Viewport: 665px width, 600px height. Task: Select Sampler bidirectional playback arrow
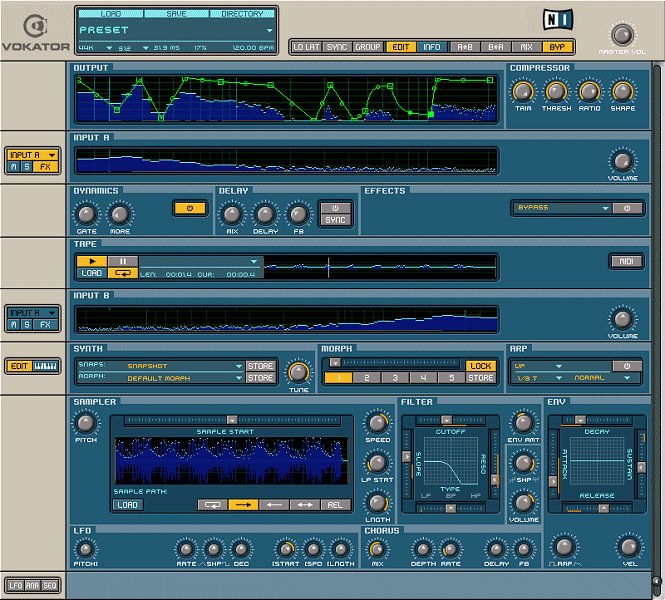click(305, 505)
